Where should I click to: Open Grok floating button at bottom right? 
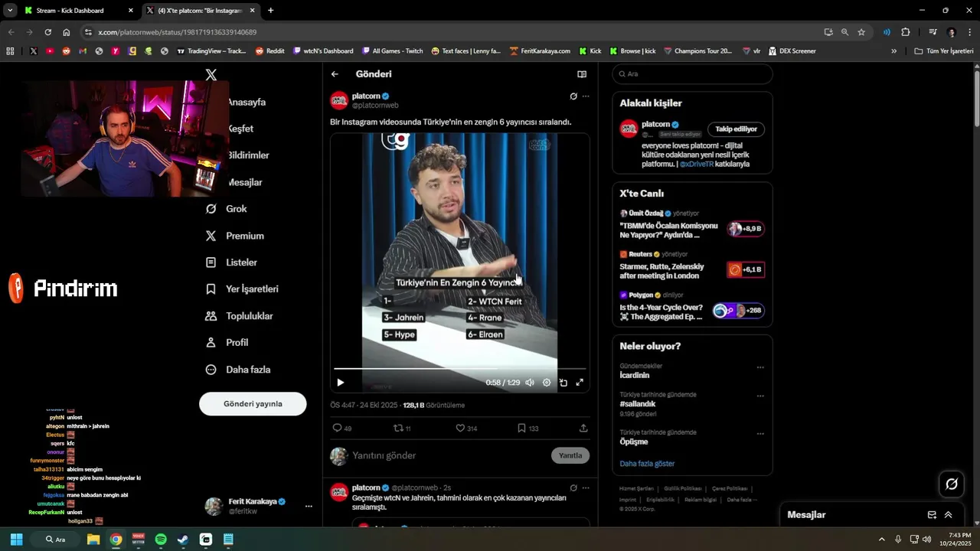pos(952,484)
